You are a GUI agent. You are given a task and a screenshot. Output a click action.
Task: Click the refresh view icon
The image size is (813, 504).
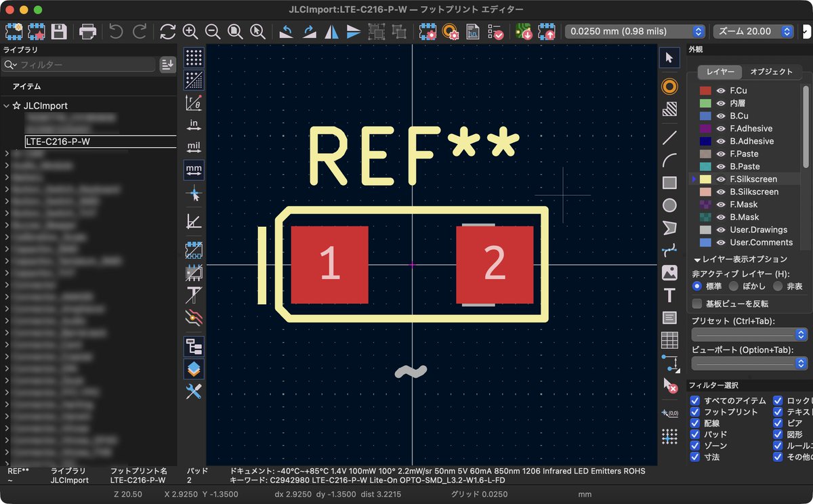click(167, 31)
